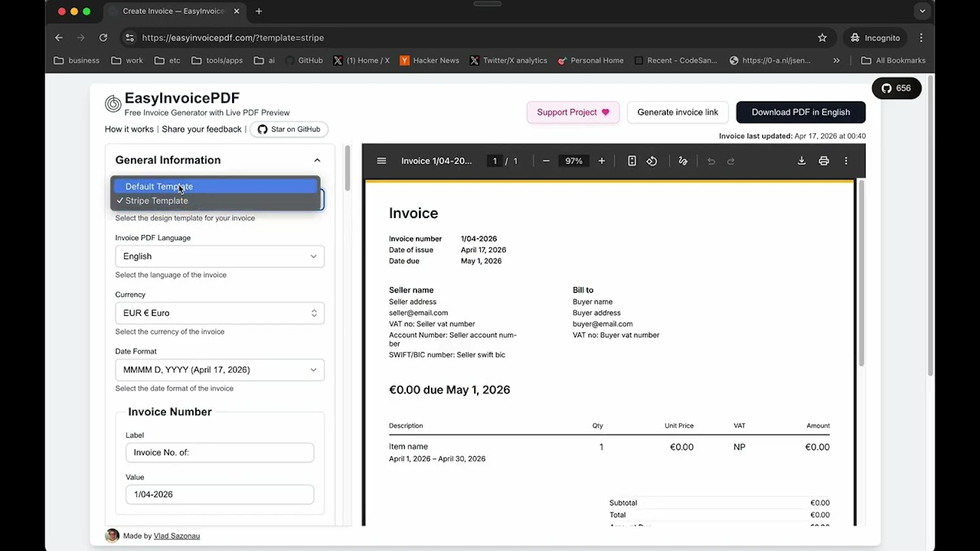The height and width of the screenshot is (551, 980).
Task: Open the Date Format dropdown
Action: 219,370
